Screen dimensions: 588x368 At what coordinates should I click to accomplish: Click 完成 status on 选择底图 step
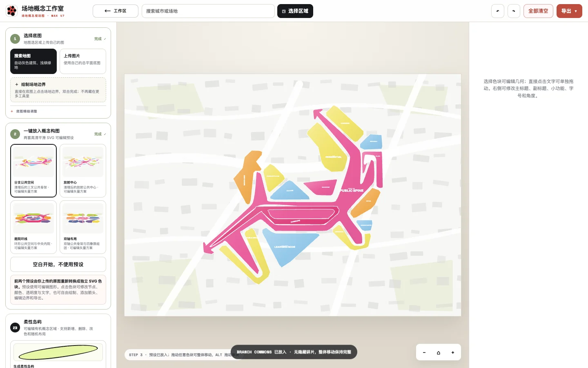coord(100,39)
